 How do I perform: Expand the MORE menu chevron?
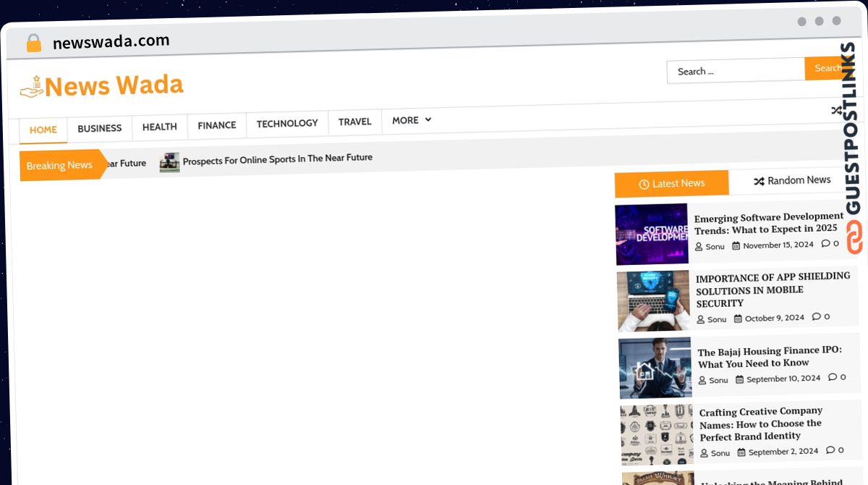point(428,119)
